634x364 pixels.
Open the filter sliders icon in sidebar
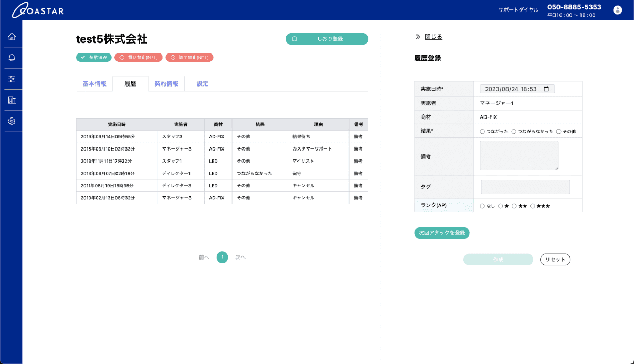point(12,79)
